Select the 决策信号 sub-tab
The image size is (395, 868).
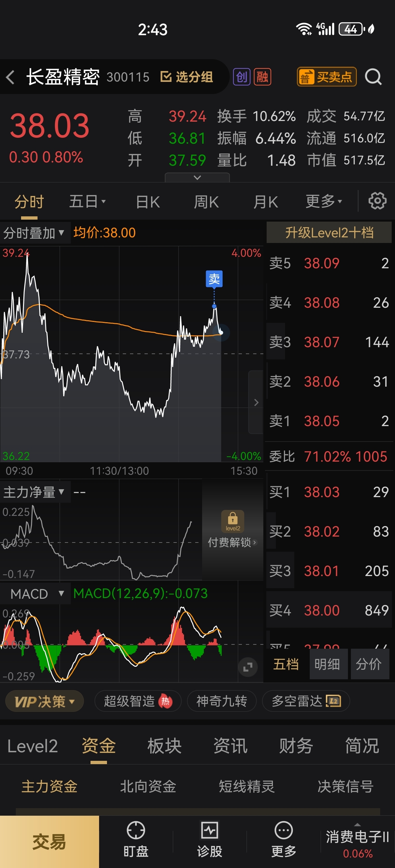346,786
